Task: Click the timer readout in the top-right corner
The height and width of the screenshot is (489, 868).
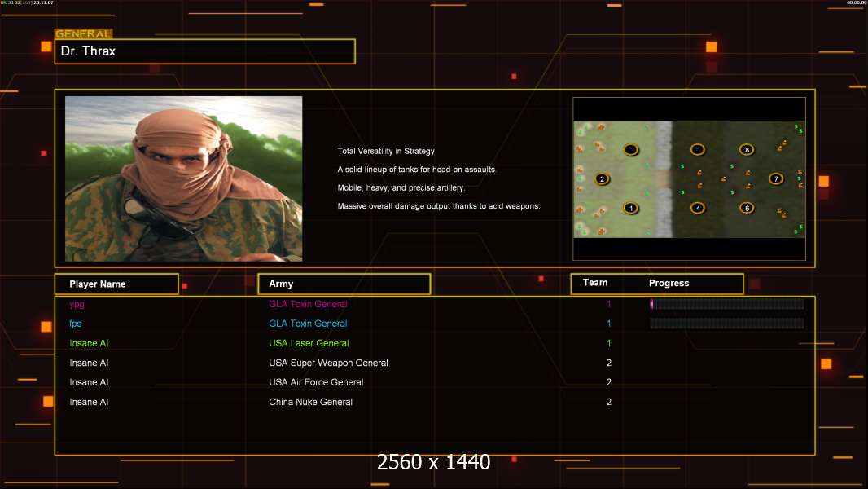Action: 857,2
